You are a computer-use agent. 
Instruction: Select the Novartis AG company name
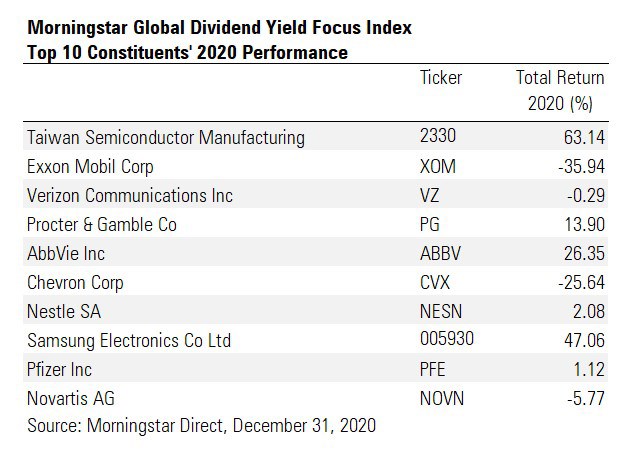[x=72, y=398]
